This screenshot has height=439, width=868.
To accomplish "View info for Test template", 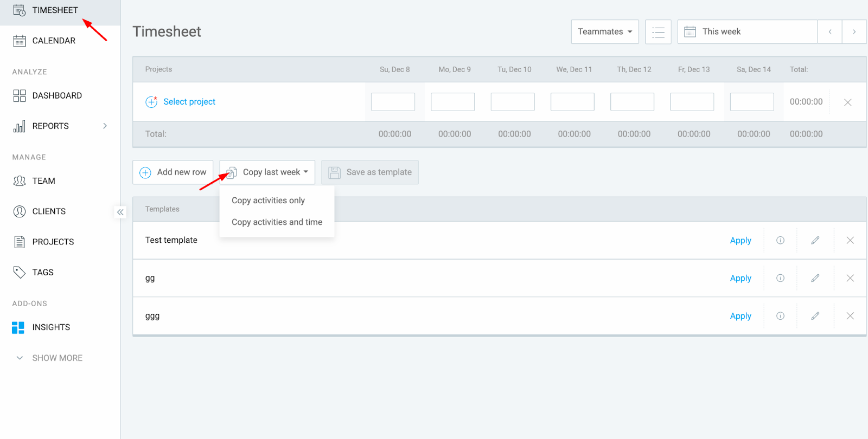I will (780, 240).
